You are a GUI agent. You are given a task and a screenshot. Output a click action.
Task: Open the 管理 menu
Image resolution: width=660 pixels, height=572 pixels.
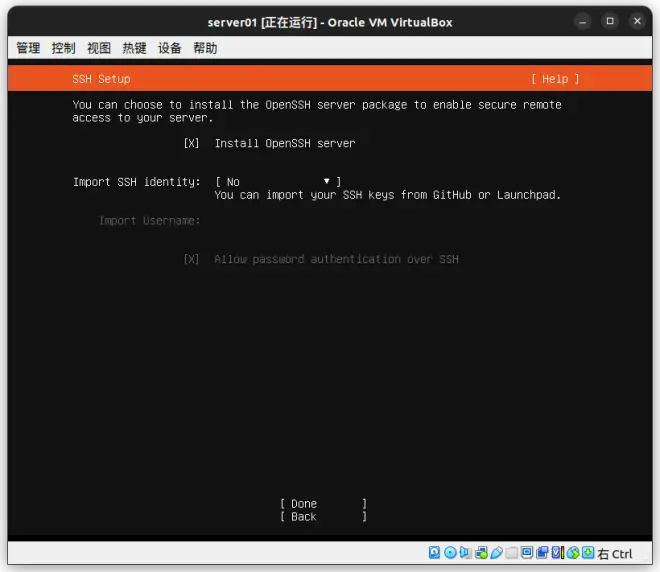coord(28,48)
